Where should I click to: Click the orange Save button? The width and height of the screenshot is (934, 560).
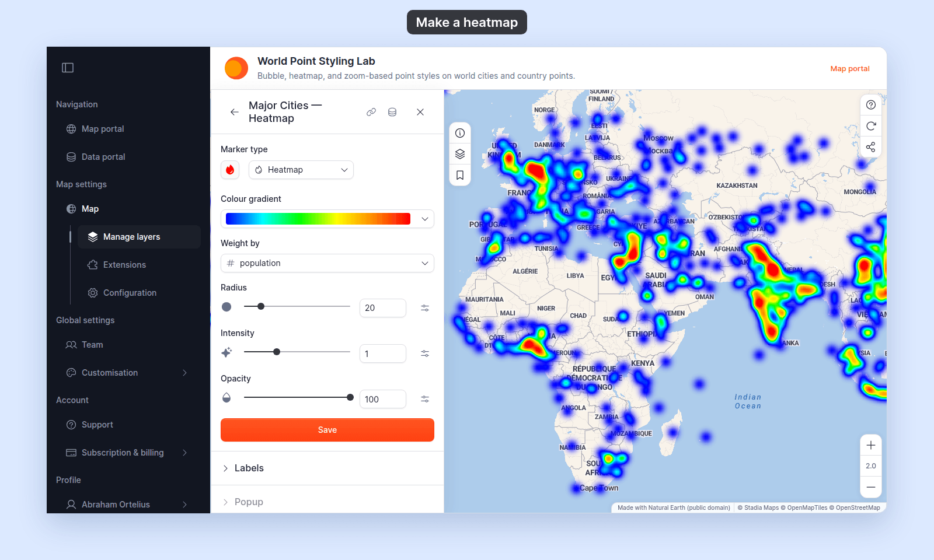(327, 430)
